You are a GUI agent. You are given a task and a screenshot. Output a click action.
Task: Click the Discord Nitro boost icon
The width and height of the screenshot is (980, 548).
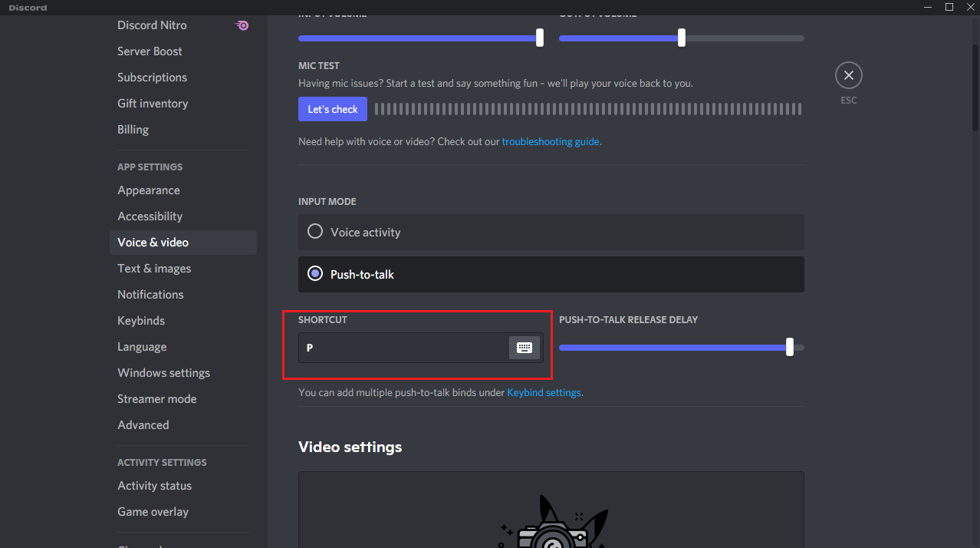[x=242, y=25]
